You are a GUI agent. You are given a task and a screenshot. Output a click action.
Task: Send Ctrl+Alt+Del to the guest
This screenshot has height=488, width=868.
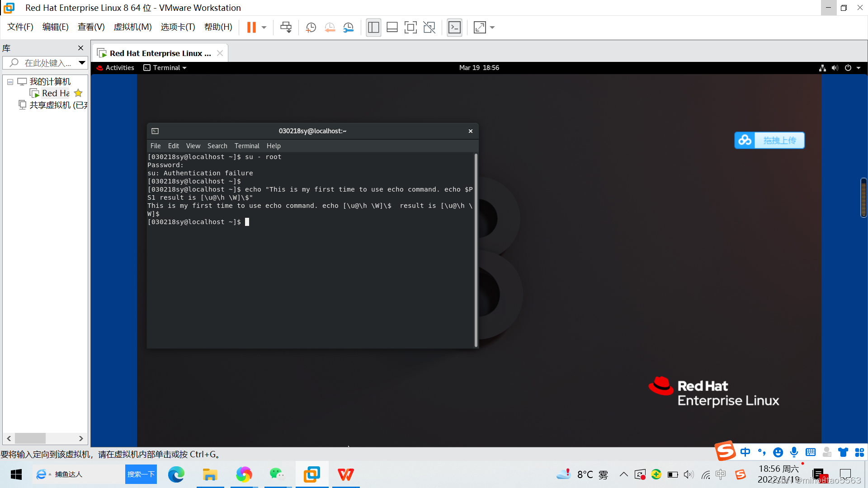[x=286, y=27]
